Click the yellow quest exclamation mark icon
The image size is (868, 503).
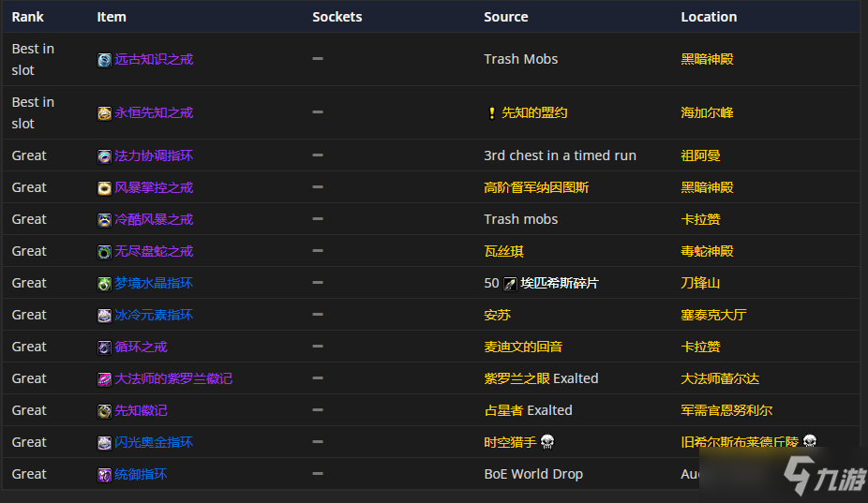(x=491, y=113)
